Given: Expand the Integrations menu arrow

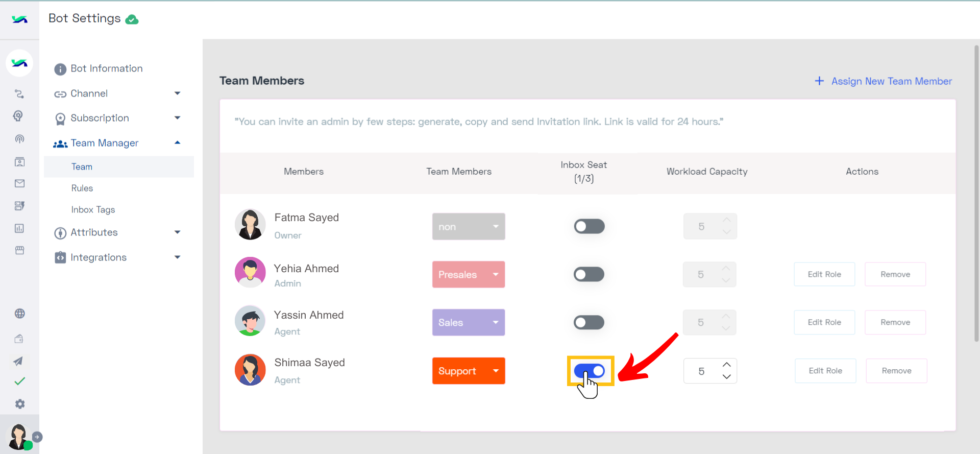Looking at the screenshot, I should point(178,257).
